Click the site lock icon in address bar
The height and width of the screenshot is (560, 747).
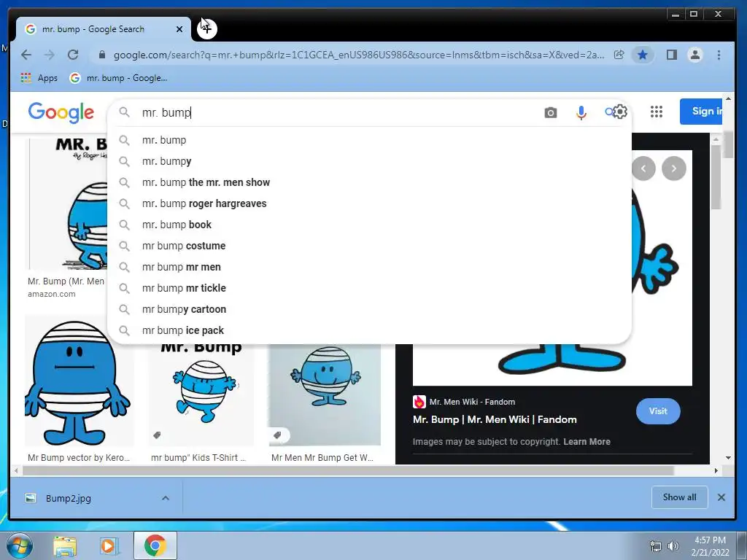point(101,55)
